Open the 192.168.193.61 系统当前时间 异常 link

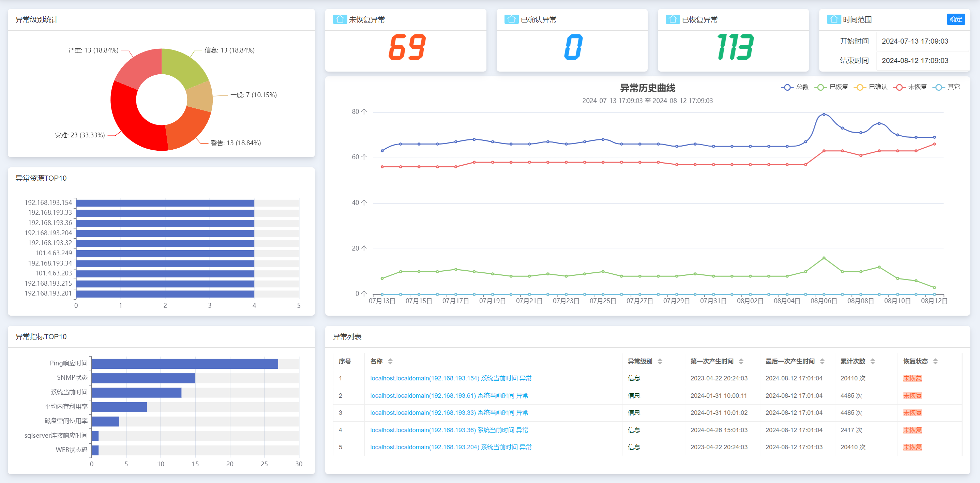point(449,395)
